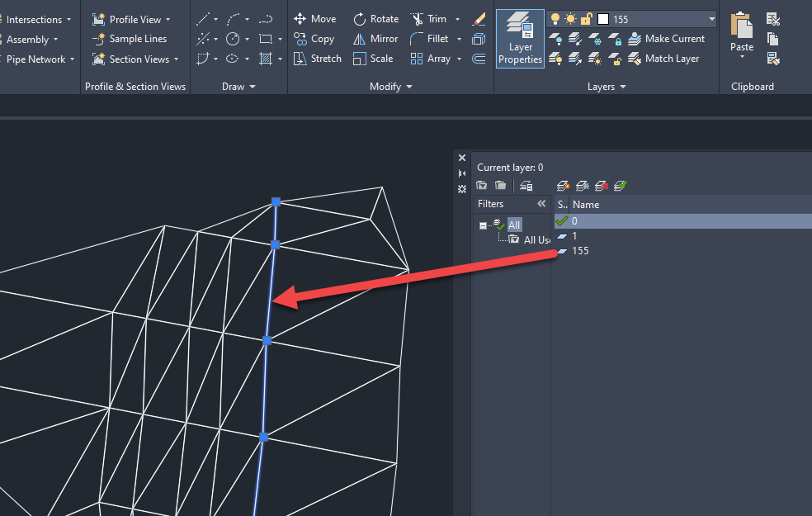The width and height of the screenshot is (812, 516).
Task: Activate the Mirror tool
Action: point(375,39)
